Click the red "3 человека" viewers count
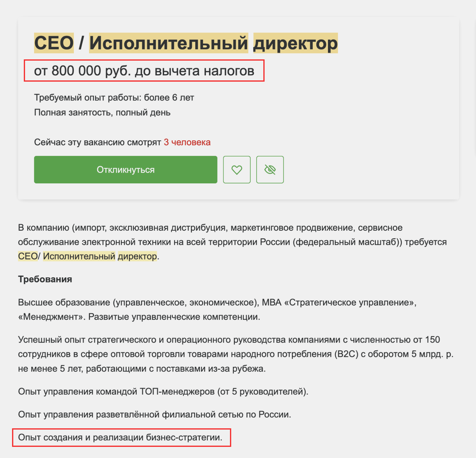Image resolution: width=476 pixels, height=458 pixels. [187, 142]
